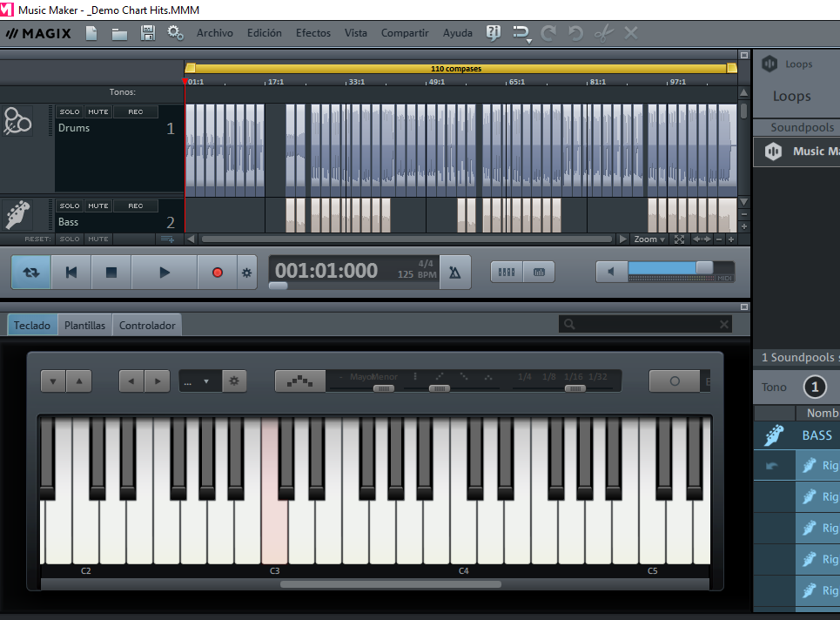Open the Zoom dropdown below the timeline
This screenshot has width=840, height=620.
648,239
